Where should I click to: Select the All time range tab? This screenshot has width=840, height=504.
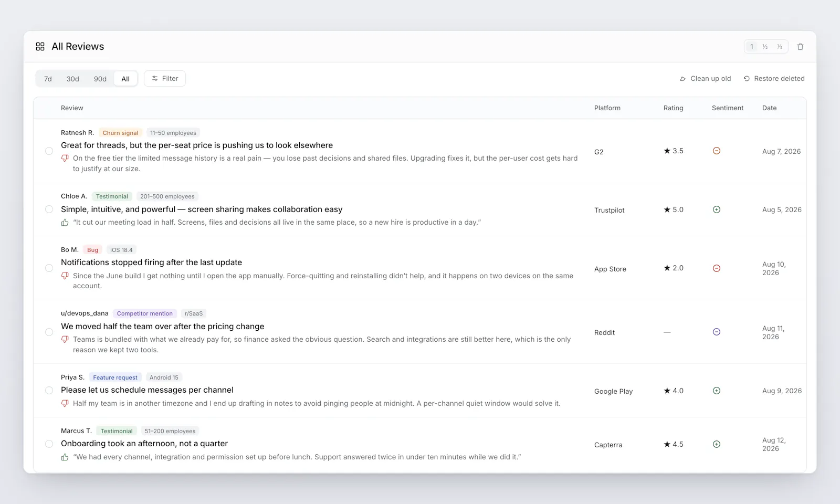[x=125, y=79]
